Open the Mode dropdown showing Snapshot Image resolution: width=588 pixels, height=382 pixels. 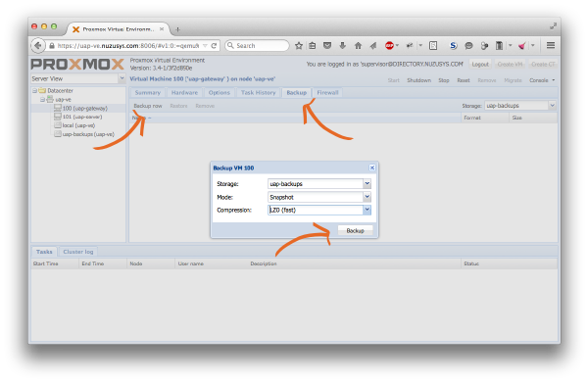[x=367, y=197]
